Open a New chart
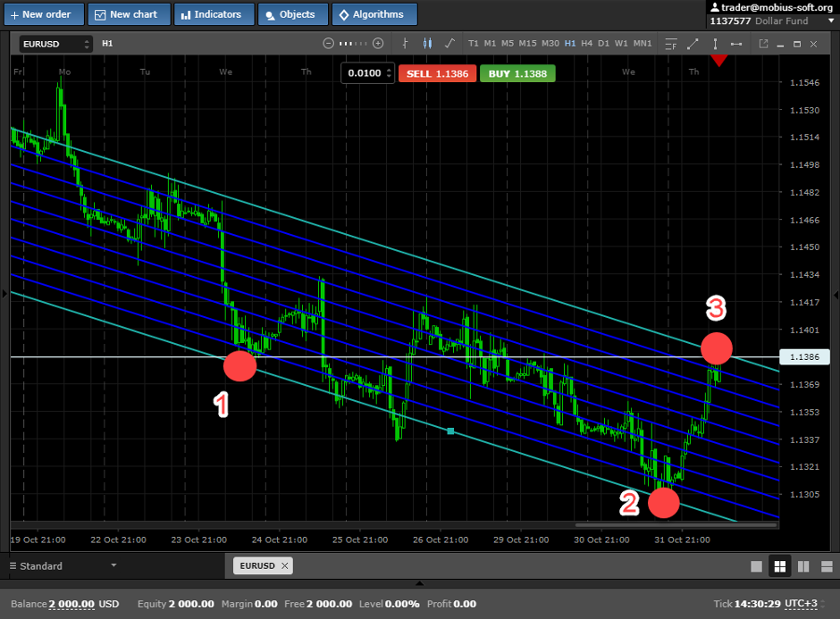 point(129,14)
